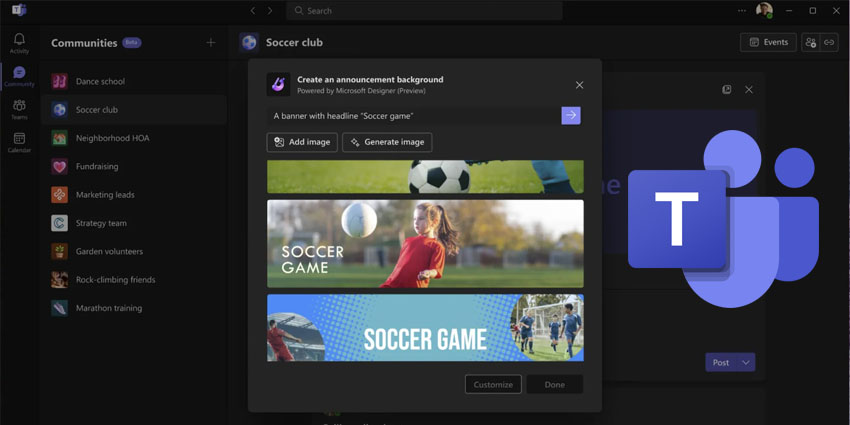Click the Search box in the title bar
The image size is (850, 425).
pyautogui.click(x=424, y=10)
